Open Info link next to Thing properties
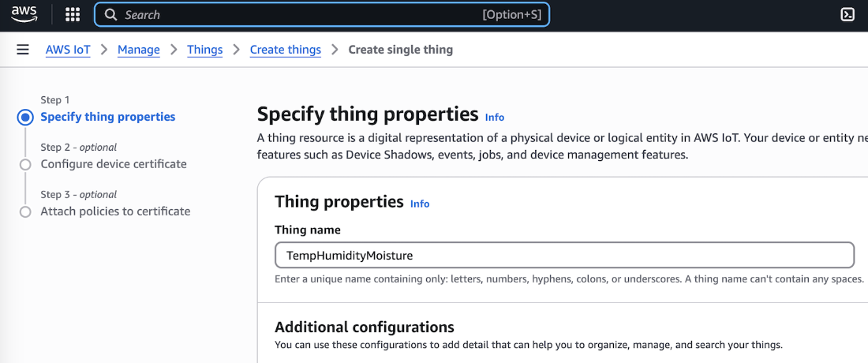Screen dimensions: 868x363 coord(420,204)
